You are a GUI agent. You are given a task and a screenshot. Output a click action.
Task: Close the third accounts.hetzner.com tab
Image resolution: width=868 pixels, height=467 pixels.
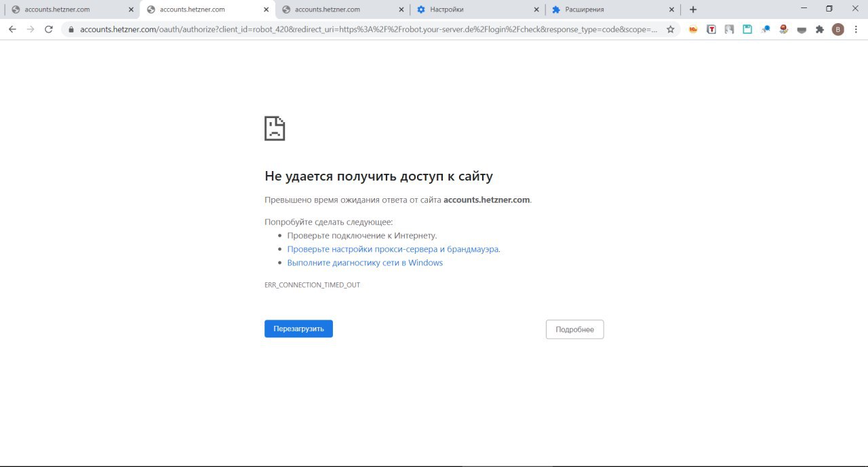(x=401, y=10)
